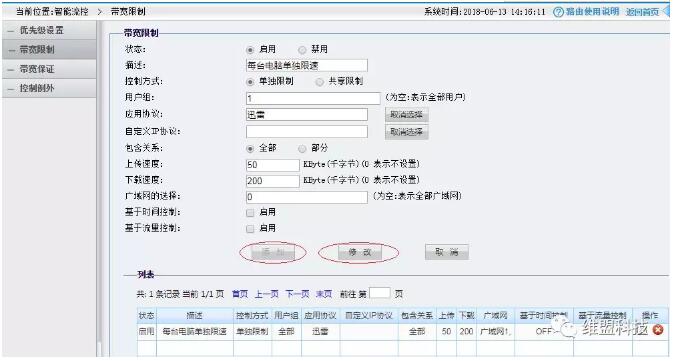673x361 pixels.
Task: Click the 返回首页 link
Action: (x=642, y=12)
